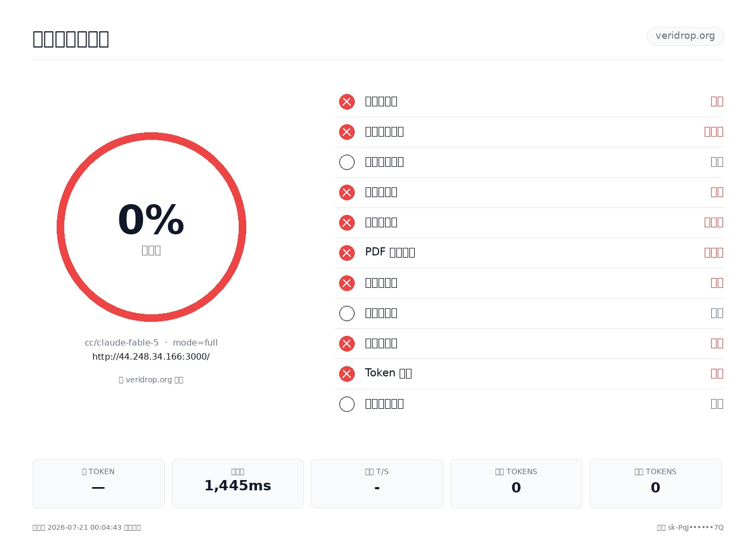Click the red X icon directly above the PDF row
Image resolution: width=756 pixels, height=540 pixels.
click(x=347, y=222)
